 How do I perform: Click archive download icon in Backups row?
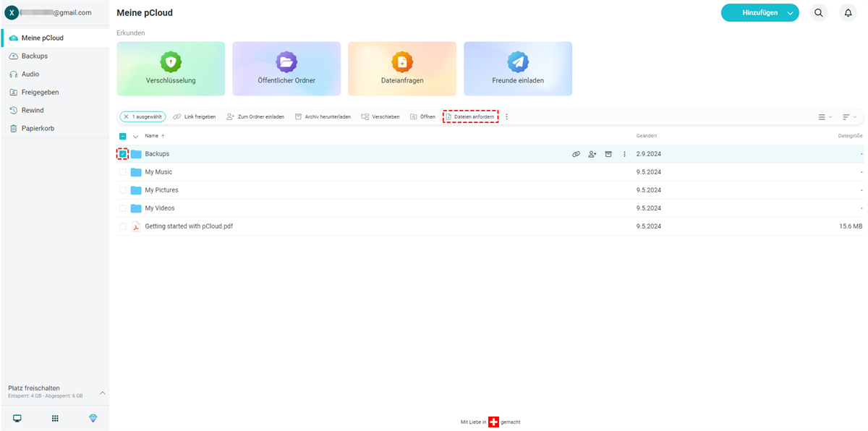pos(608,154)
